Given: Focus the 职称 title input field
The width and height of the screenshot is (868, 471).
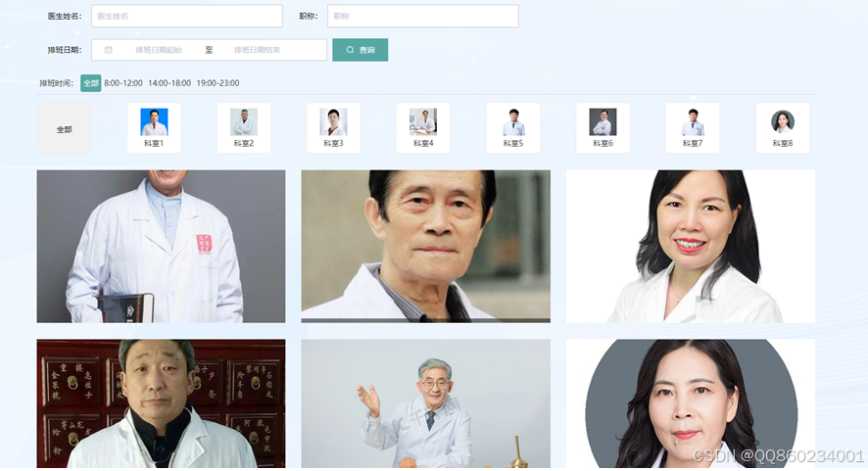Looking at the screenshot, I should (x=423, y=16).
